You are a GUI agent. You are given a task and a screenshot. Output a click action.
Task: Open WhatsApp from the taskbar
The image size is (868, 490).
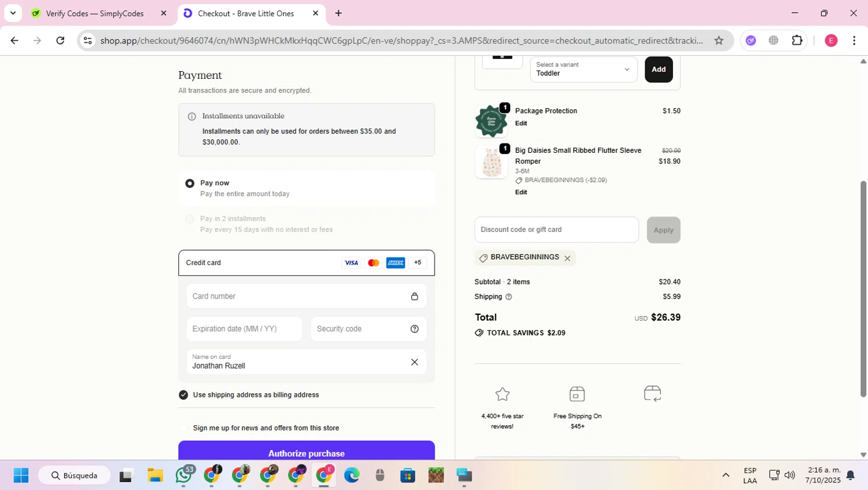coord(184,476)
